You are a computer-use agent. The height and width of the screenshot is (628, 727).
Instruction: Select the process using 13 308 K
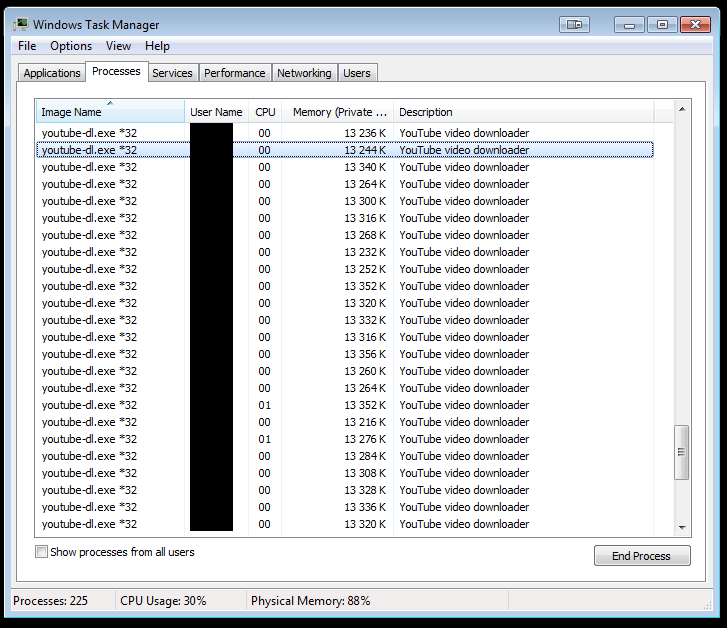345,473
